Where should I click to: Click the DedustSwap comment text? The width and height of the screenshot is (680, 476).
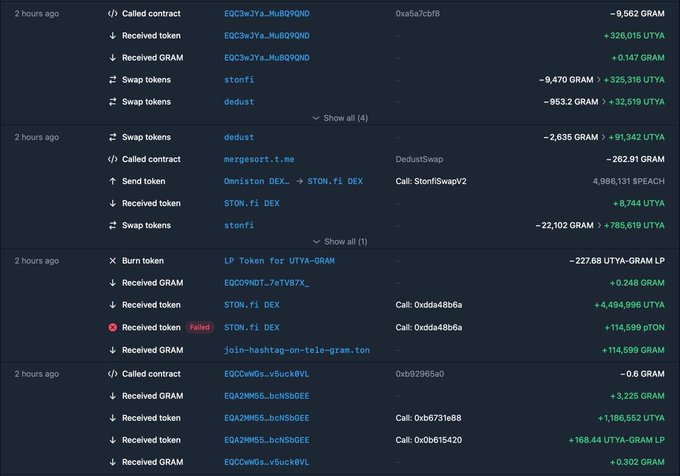pos(419,159)
